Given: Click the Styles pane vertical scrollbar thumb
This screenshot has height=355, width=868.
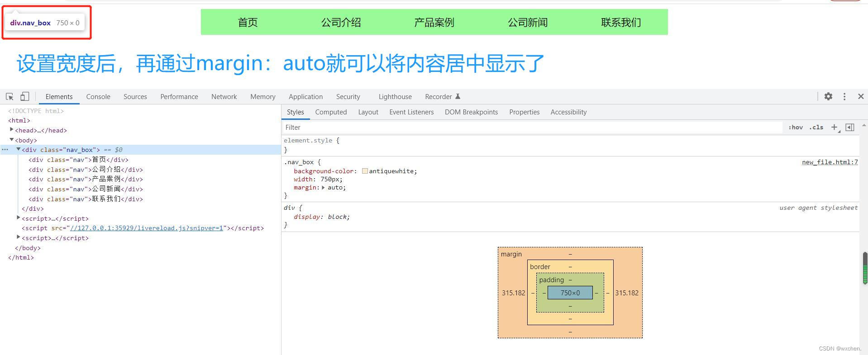Looking at the screenshot, I should point(865,268).
